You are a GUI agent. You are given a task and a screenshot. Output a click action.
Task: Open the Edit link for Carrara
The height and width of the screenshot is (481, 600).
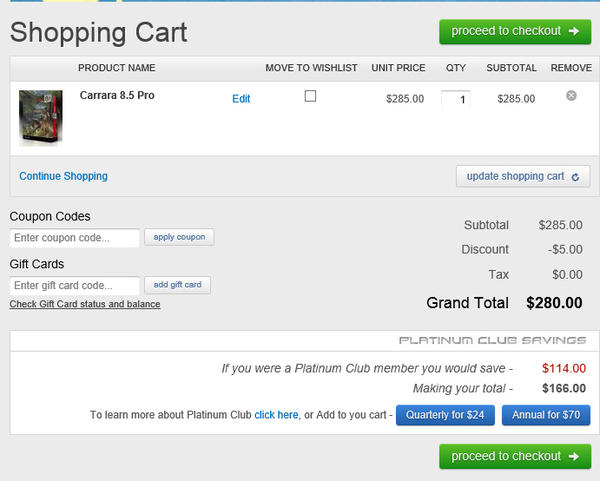(x=241, y=99)
